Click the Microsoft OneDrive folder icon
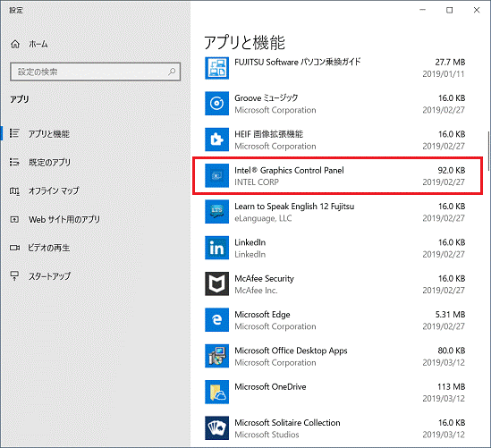The height and width of the screenshot is (448, 491). (216, 392)
